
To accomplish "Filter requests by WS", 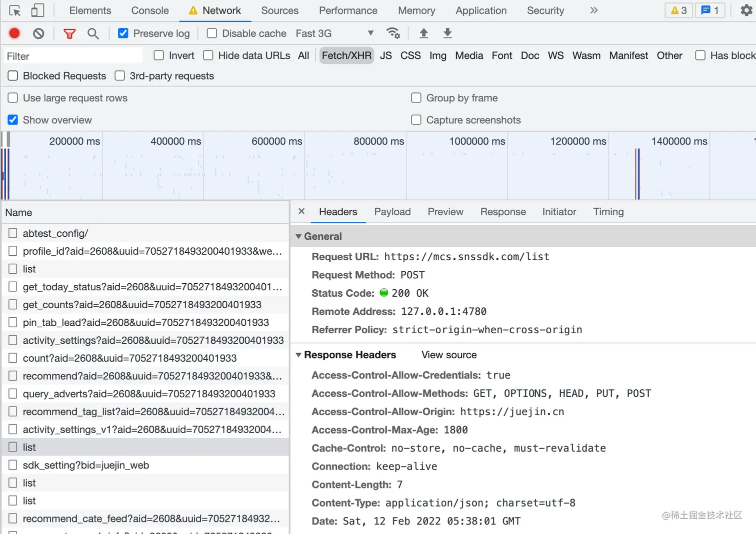I will 555,55.
